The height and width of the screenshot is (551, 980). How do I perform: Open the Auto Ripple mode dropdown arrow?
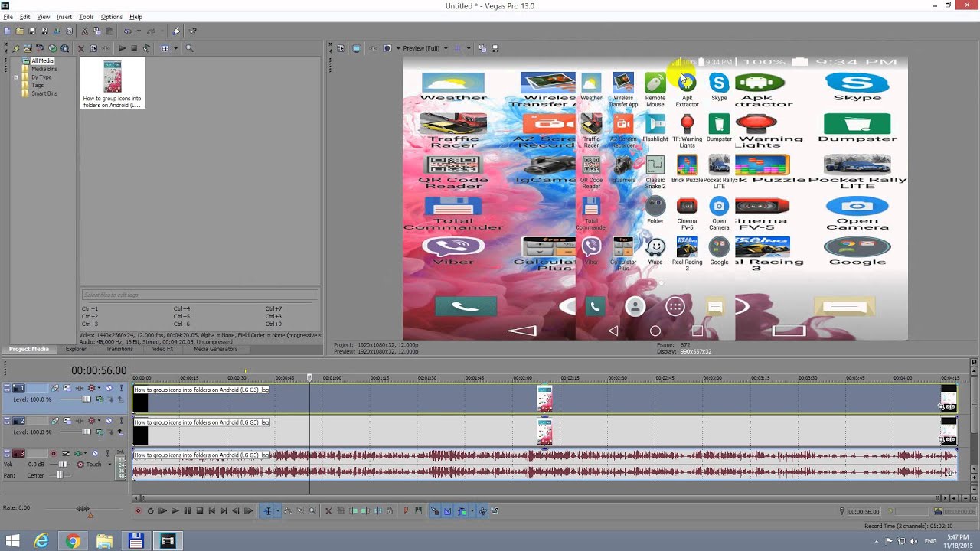pyautogui.click(x=472, y=510)
